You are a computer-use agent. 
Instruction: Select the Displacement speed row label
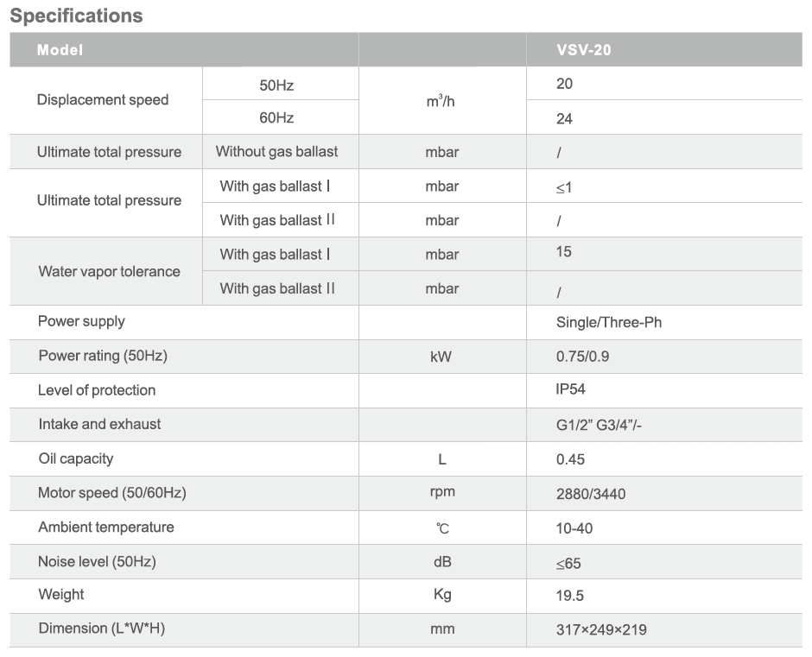pyautogui.click(x=103, y=100)
